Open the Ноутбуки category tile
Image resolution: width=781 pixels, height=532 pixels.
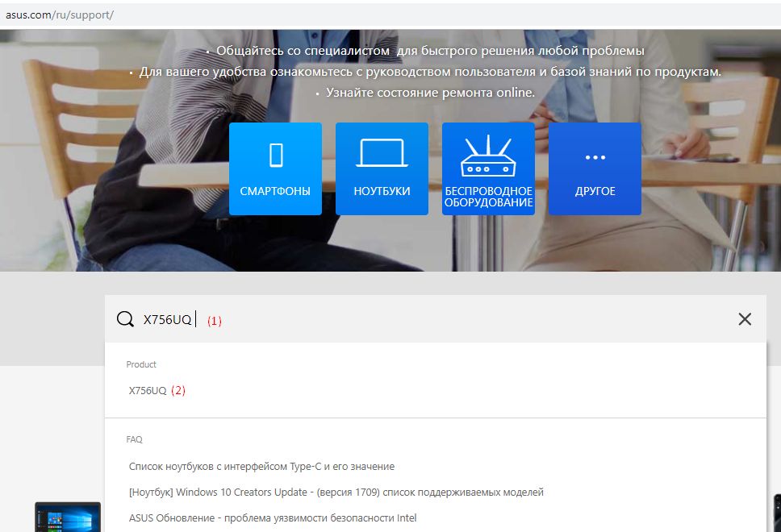382,168
